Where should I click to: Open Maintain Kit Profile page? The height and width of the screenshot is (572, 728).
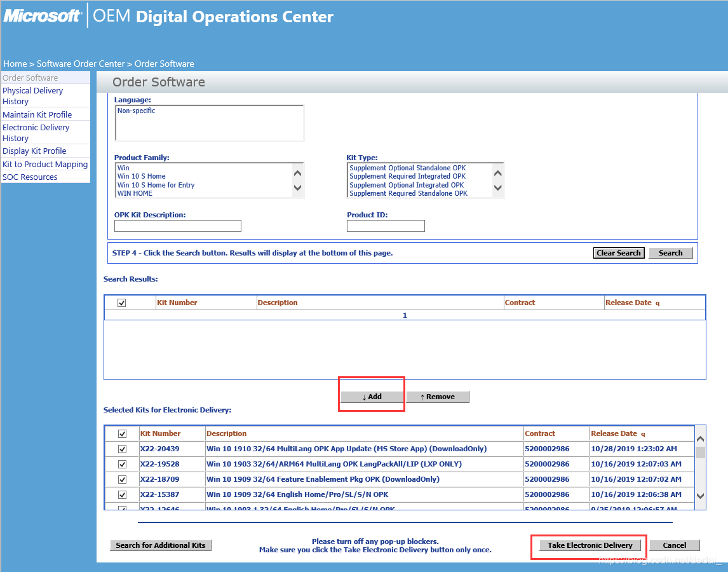point(37,114)
